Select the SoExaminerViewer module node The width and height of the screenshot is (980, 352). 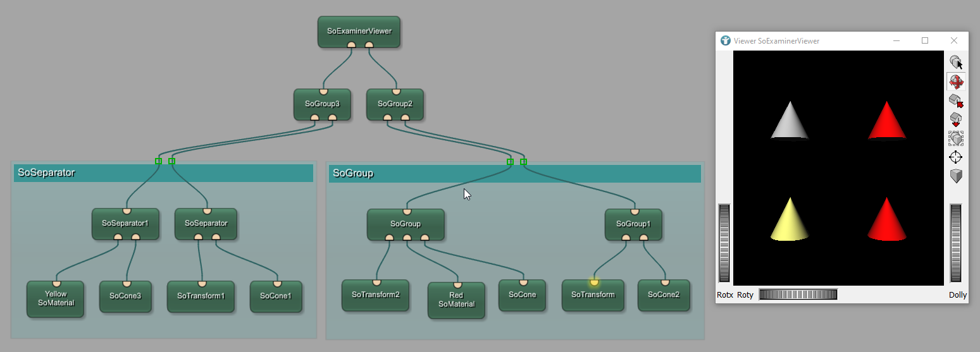tap(359, 31)
